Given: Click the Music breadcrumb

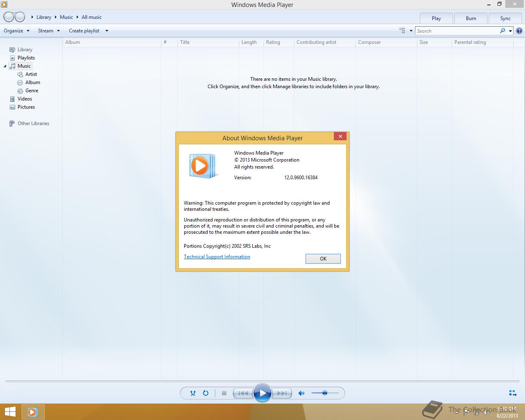Looking at the screenshot, I should tap(66, 17).
